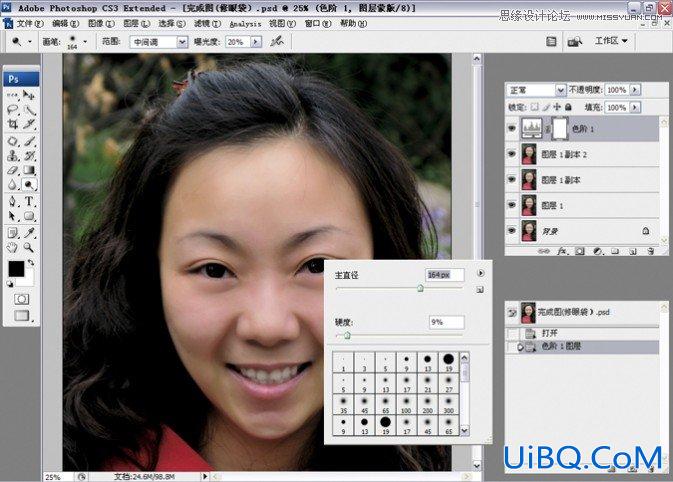Open the 工作区 workspace dropdown
673x482 pixels.
[612, 41]
